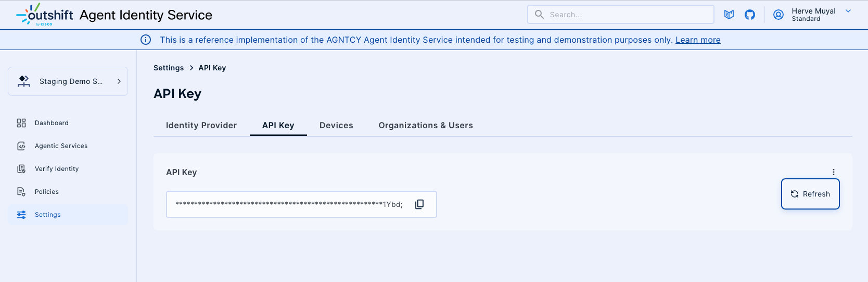Open Dashboard from the sidebar
The image size is (868, 282).
click(x=52, y=123)
